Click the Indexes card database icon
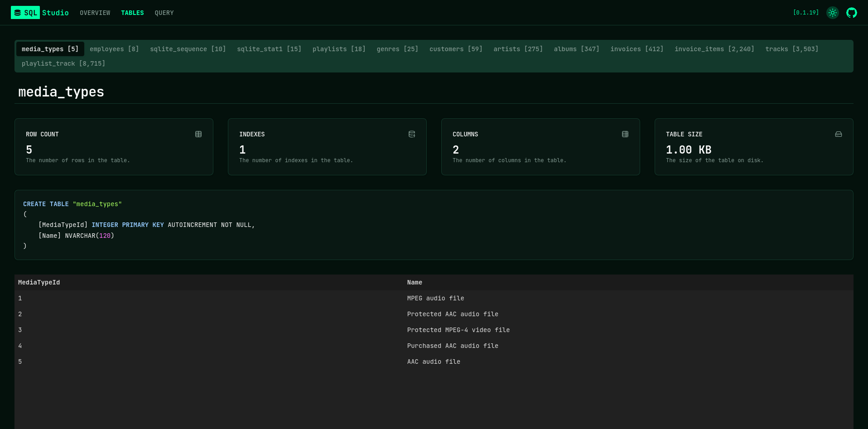This screenshot has width=868, height=429. point(412,134)
